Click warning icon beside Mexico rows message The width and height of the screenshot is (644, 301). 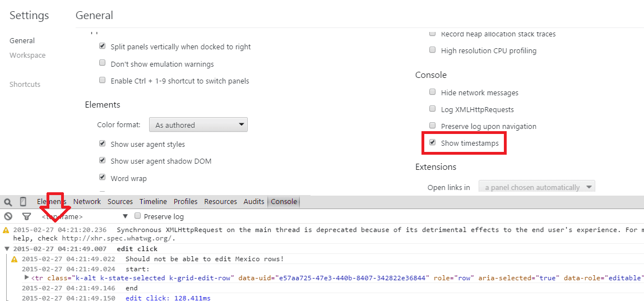[15, 259]
